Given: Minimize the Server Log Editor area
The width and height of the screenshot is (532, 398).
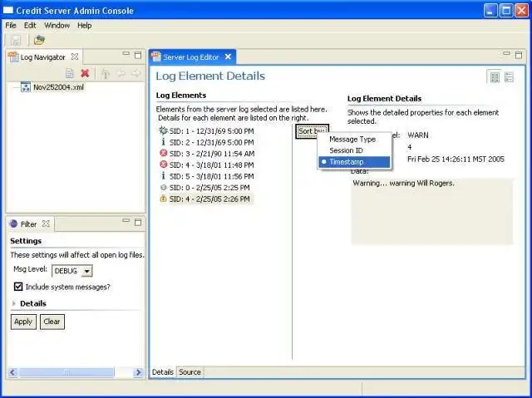Looking at the screenshot, I should click(506, 53).
